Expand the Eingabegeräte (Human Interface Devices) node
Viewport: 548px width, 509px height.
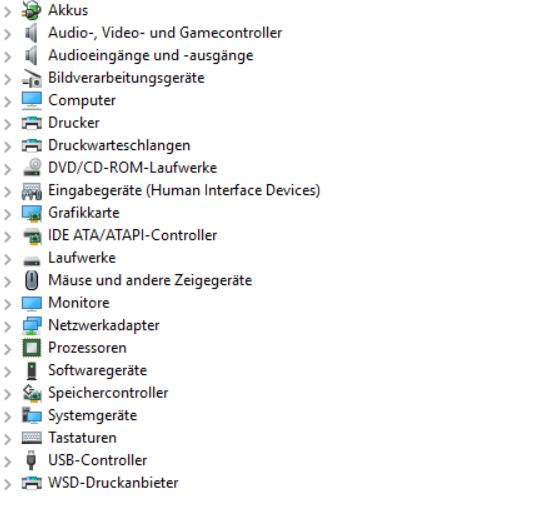[8, 192]
